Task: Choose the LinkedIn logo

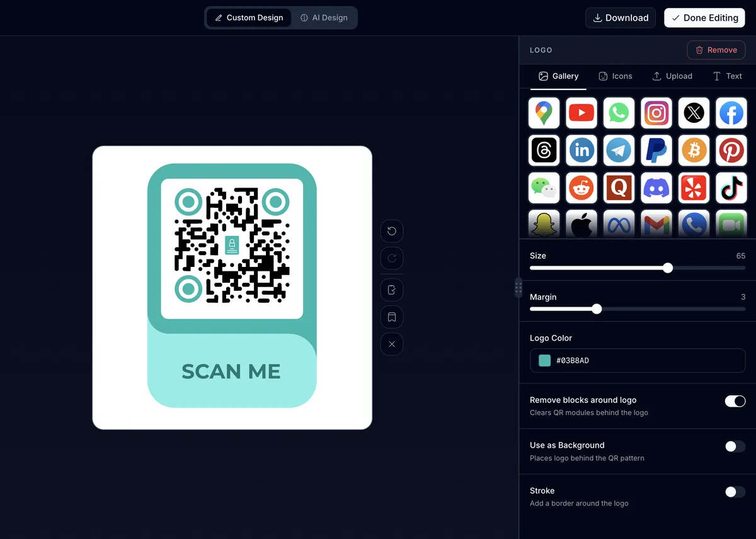Action: click(581, 150)
